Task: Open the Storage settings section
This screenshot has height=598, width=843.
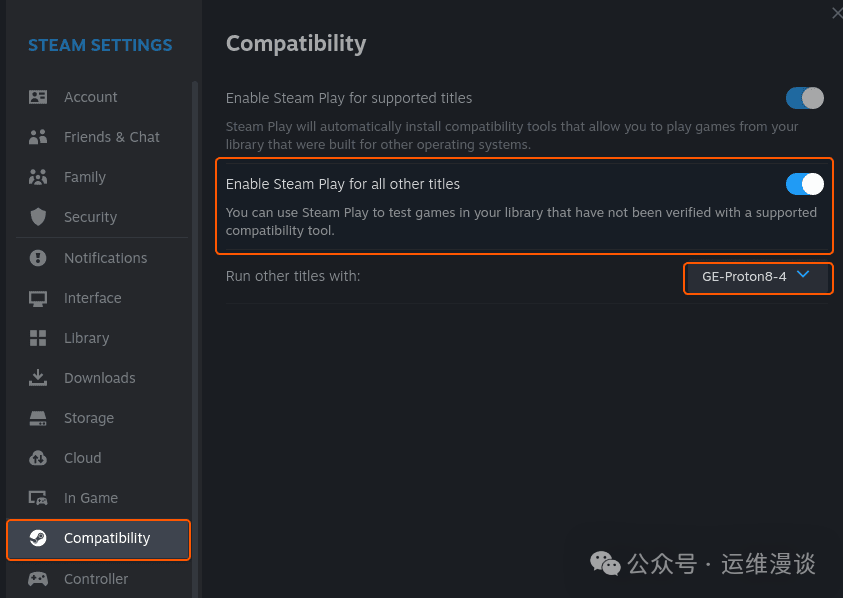Action: click(x=88, y=418)
